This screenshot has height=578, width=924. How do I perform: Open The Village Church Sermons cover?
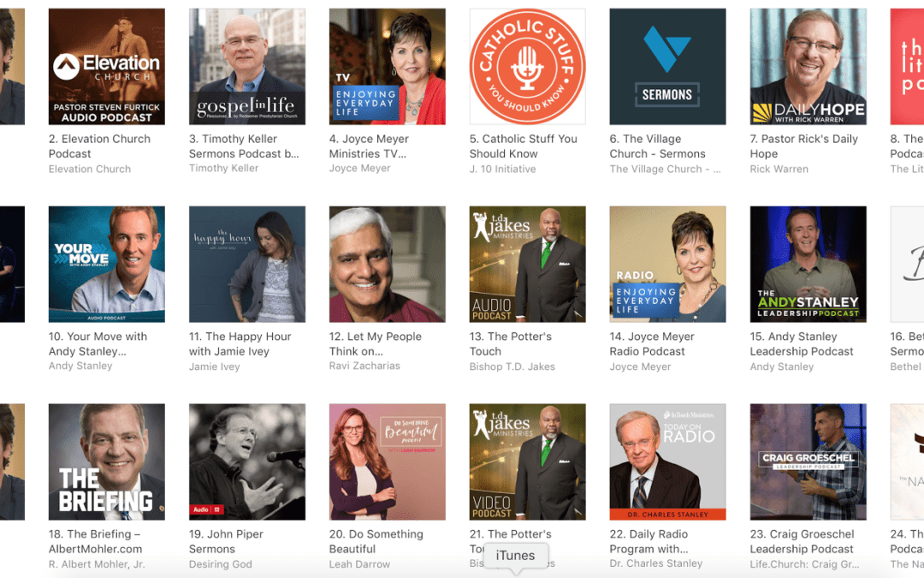(x=667, y=67)
